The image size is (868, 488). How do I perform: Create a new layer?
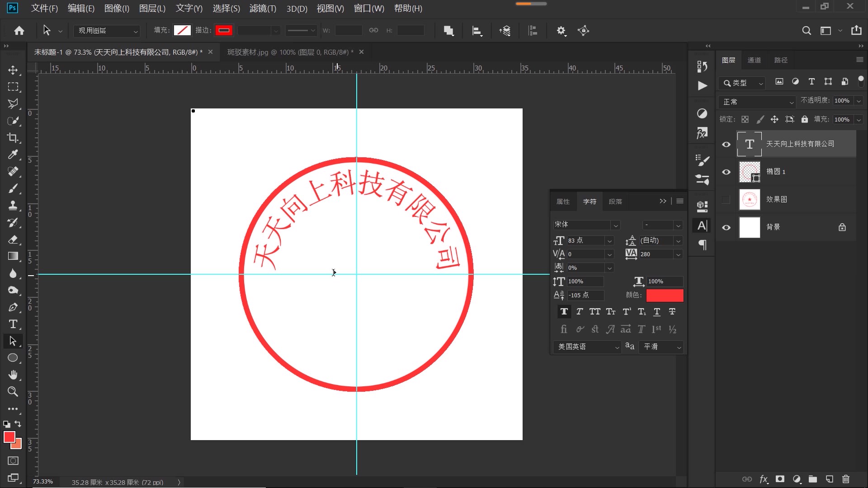click(x=829, y=479)
